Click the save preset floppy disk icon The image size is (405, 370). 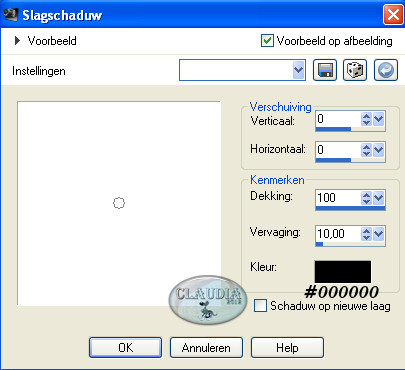[325, 70]
